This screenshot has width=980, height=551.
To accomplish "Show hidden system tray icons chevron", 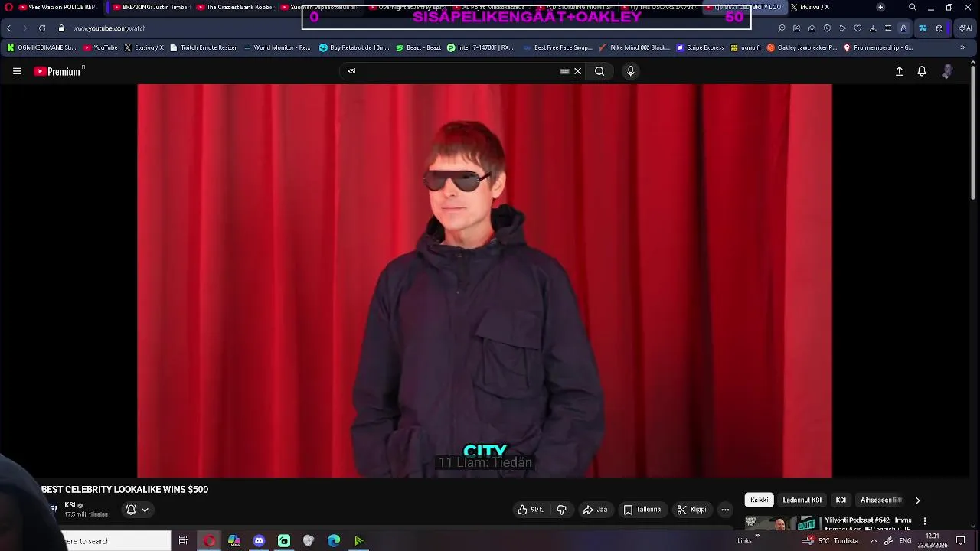I will click(x=874, y=541).
